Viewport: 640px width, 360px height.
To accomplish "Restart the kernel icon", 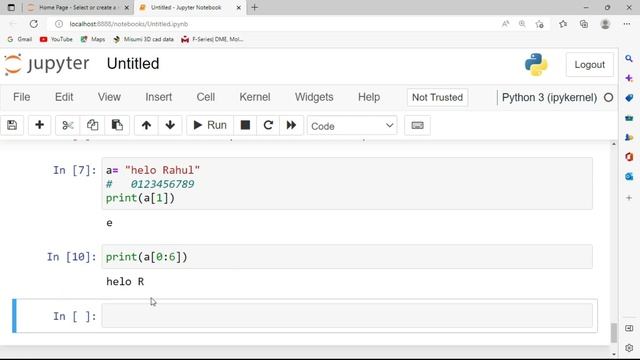I will click(x=268, y=125).
